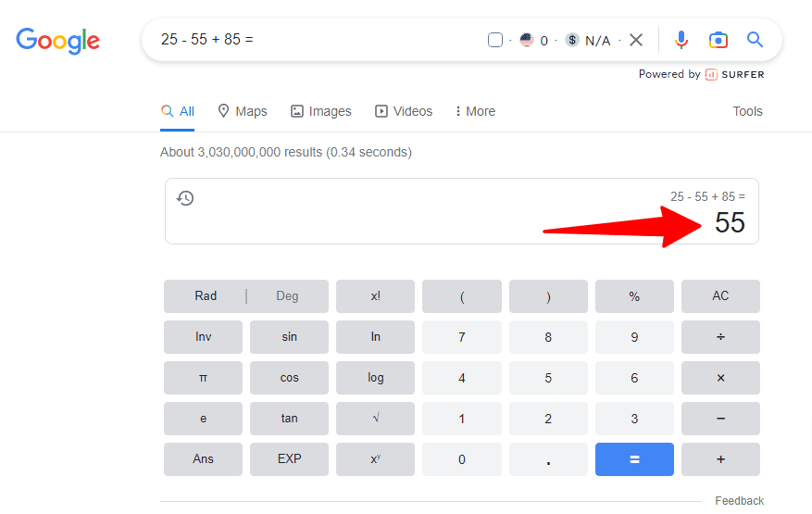Click digit 2 key
The width and height of the screenshot is (812, 514).
click(x=548, y=418)
